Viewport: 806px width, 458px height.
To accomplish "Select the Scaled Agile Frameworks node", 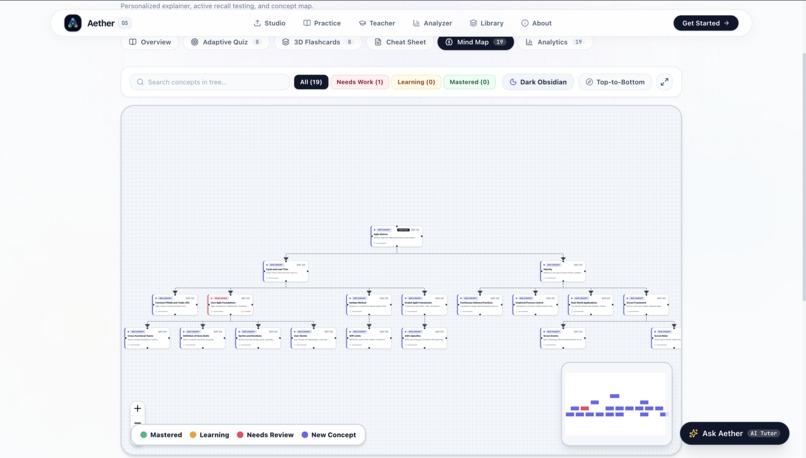I will (x=424, y=305).
